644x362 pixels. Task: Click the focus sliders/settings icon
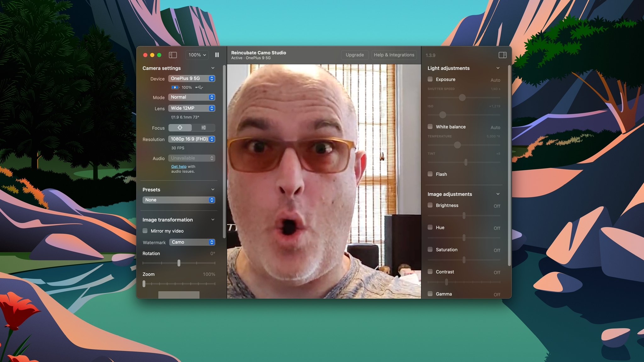(203, 128)
